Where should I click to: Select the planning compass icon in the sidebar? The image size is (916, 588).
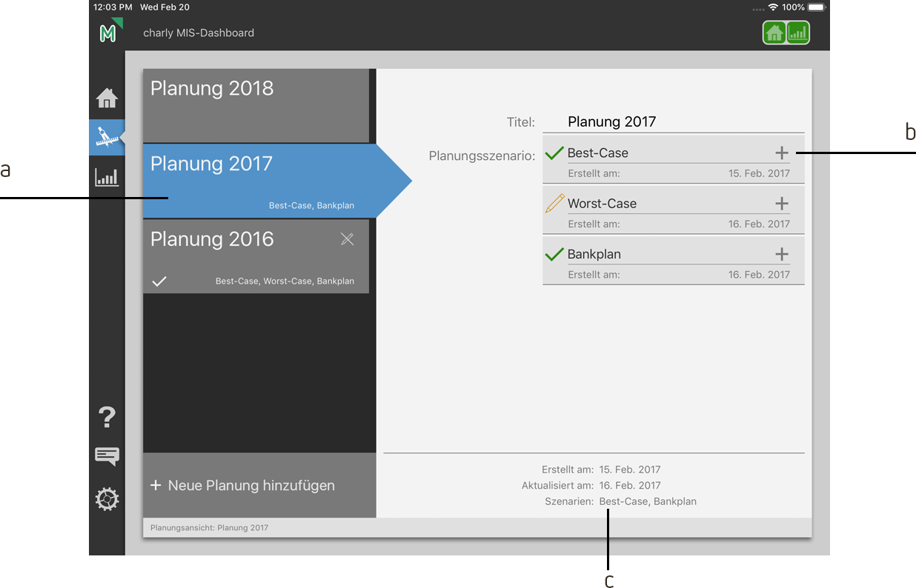107,137
